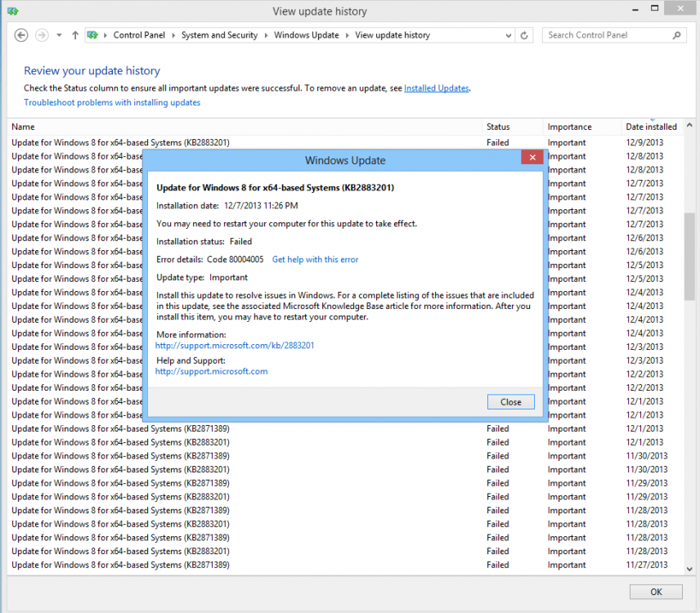The height and width of the screenshot is (613, 700).
Task: Sort by Date installed column header
Action: click(651, 127)
